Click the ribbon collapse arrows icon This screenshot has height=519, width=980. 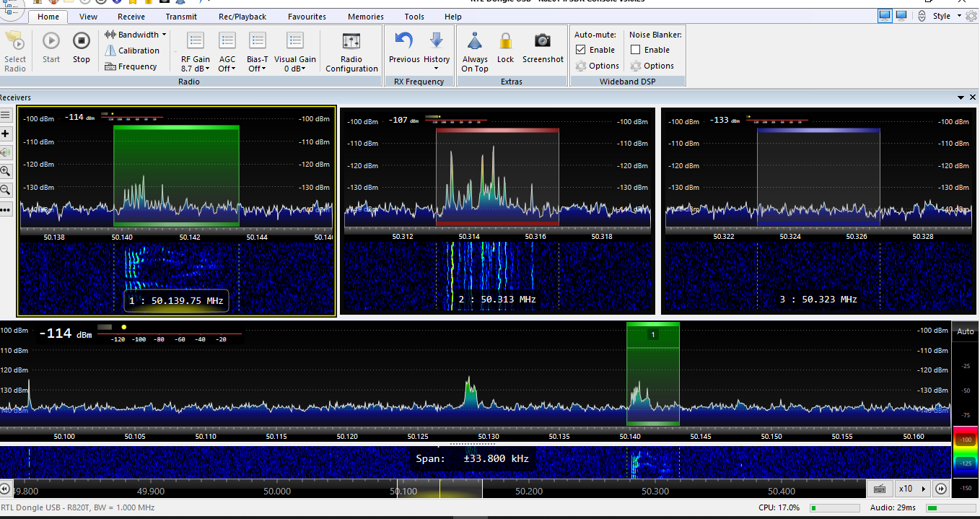pos(922,16)
